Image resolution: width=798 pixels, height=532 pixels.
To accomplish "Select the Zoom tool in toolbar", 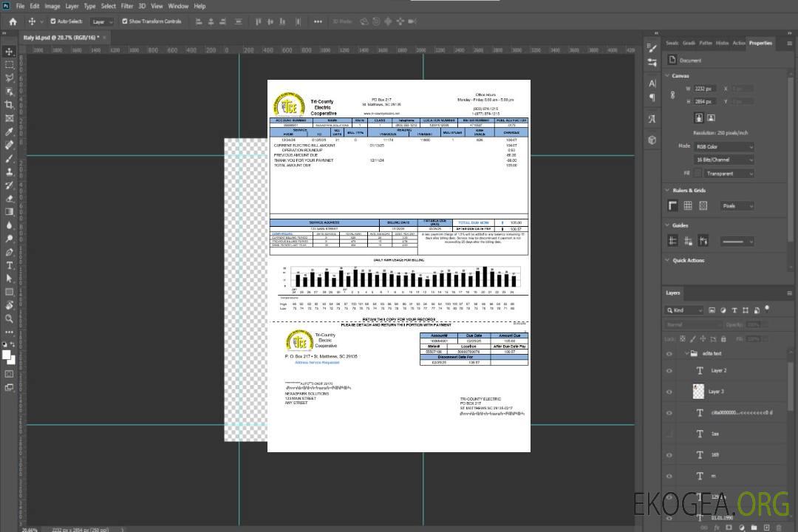I will pos(10,318).
